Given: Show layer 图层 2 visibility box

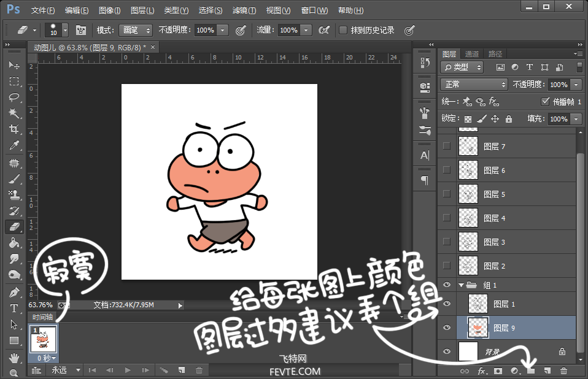Looking at the screenshot, I should tap(447, 266).
